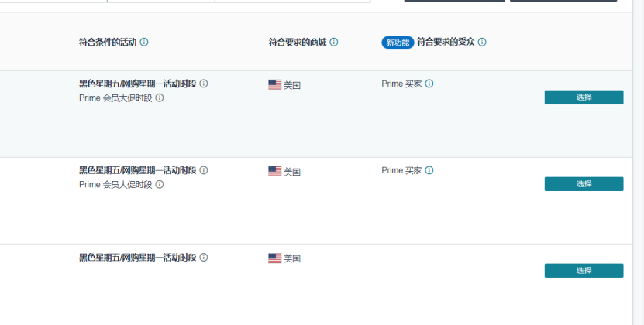Click the 符合要求的商城 column header text
This screenshot has width=644, height=325.
298,43
